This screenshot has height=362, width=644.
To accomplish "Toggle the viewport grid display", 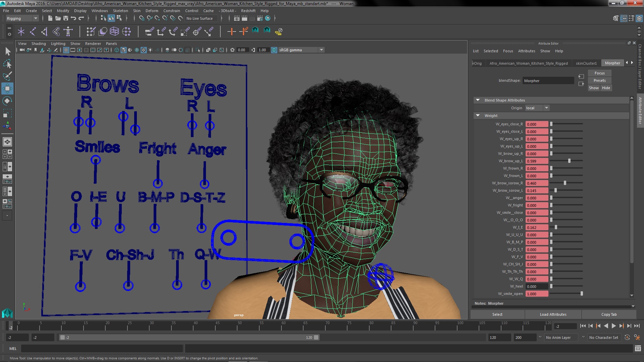I will point(66,50).
